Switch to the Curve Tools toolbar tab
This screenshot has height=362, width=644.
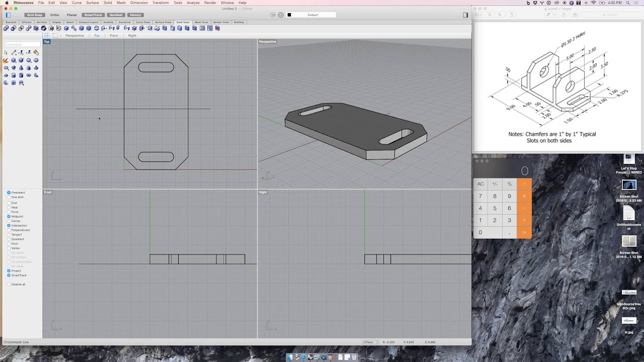143,22
